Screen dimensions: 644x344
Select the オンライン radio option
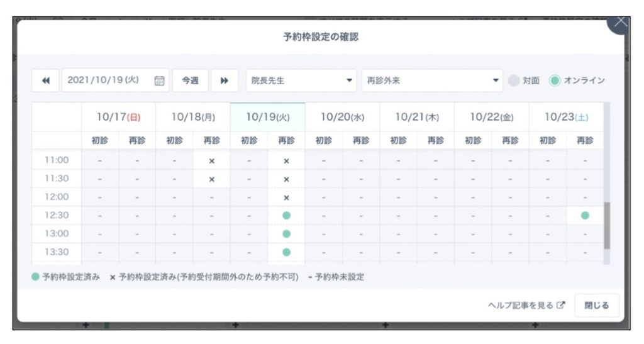pyautogui.click(x=554, y=80)
